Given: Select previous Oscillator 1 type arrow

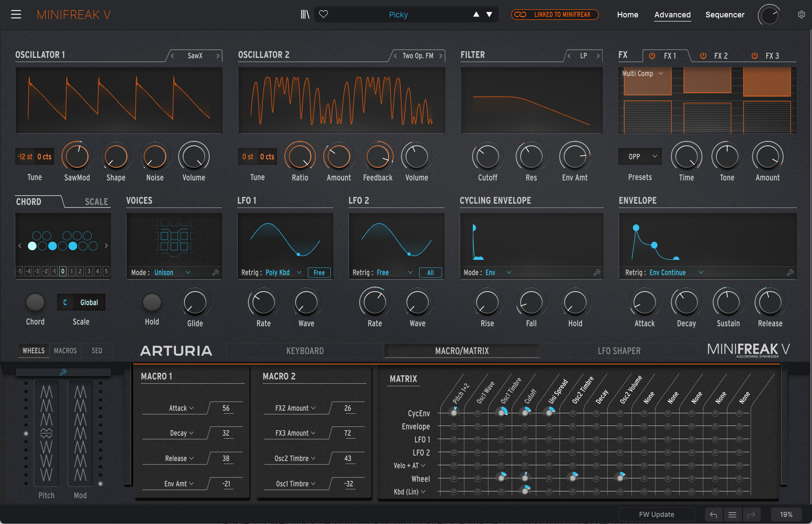Looking at the screenshot, I should (x=173, y=56).
